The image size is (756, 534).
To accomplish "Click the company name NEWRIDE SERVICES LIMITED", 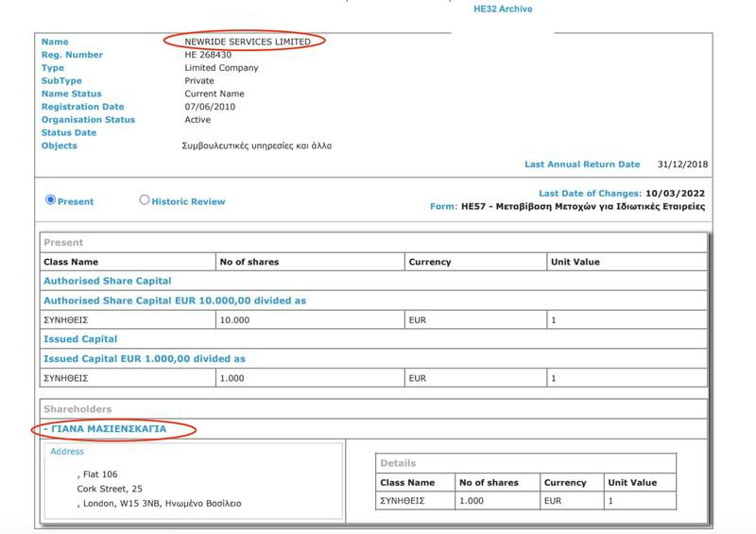I will click(248, 42).
